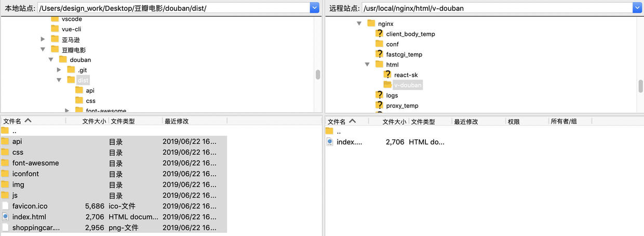Click the remote site path input field
The image size is (644, 236).
[497, 8]
